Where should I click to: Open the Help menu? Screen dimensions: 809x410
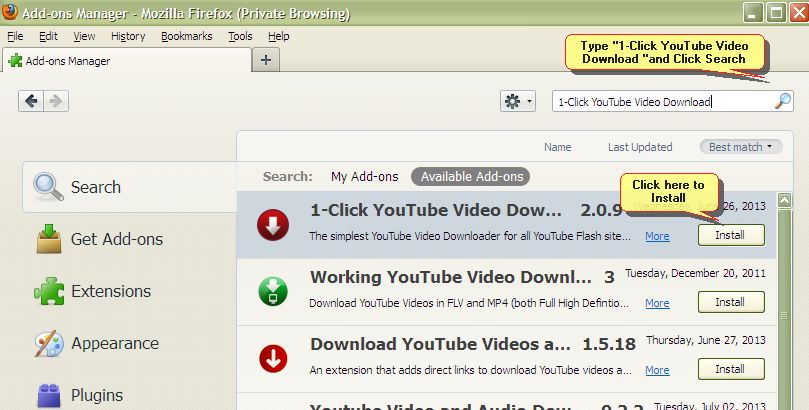click(x=279, y=36)
